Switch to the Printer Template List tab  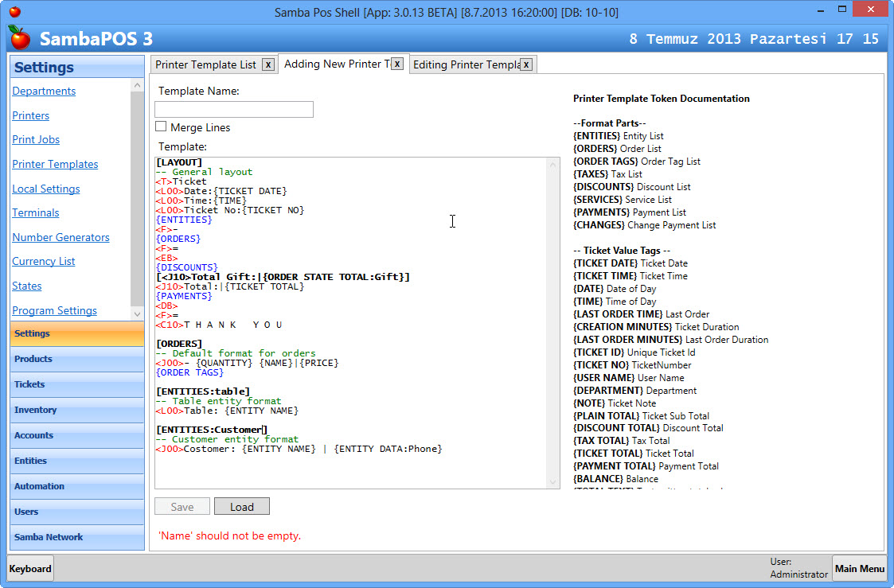point(205,64)
